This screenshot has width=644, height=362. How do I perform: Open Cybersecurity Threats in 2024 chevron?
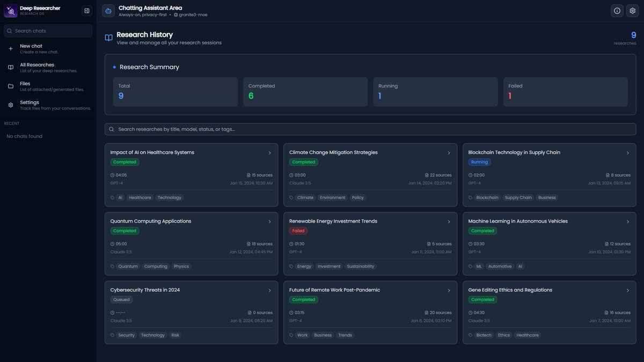270,290
